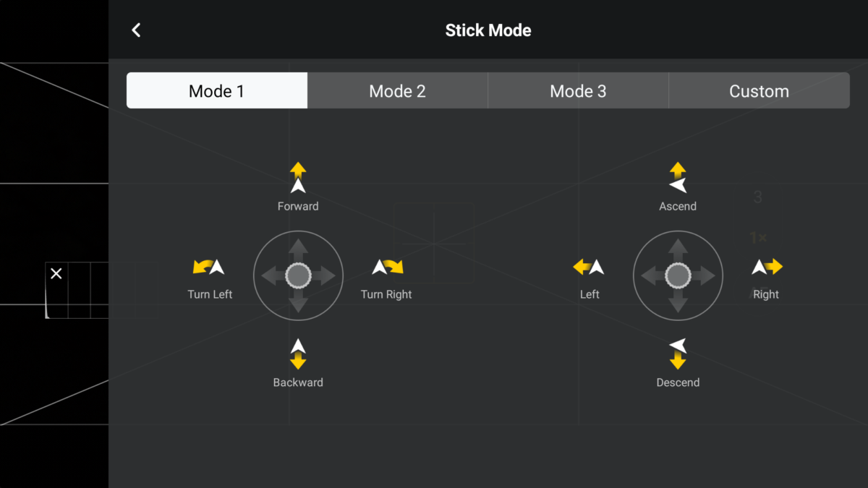Click the Right strafe arrow icon
This screenshot has height=488, width=868.
(x=767, y=267)
